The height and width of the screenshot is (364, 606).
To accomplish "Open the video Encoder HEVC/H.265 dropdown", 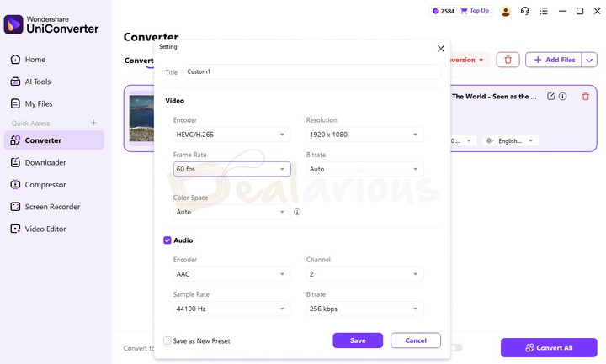I will [x=231, y=135].
